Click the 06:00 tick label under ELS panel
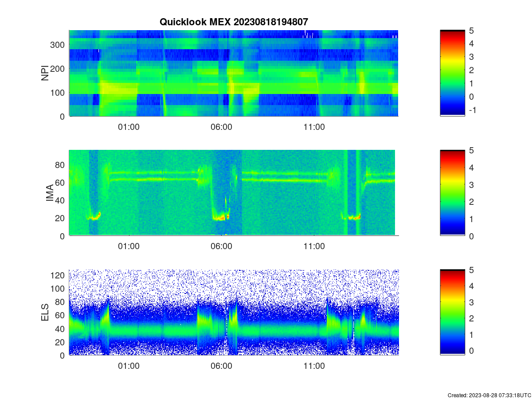The width and height of the screenshot is (532, 399). (x=221, y=366)
